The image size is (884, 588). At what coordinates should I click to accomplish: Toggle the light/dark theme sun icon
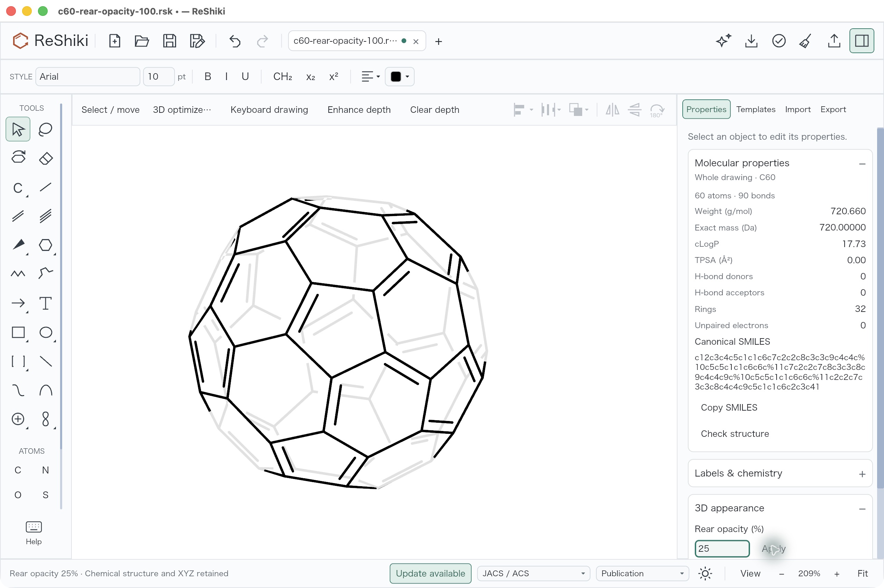[x=705, y=574]
